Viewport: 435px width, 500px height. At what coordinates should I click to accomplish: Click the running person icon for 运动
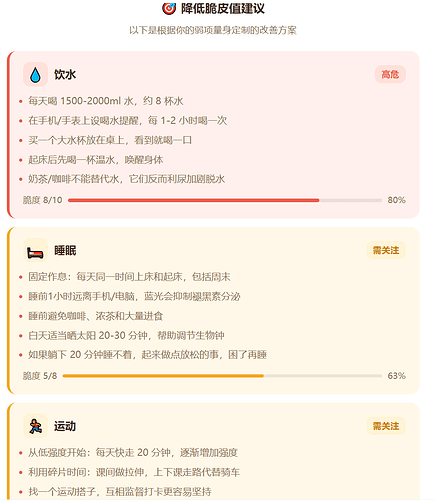[35, 426]
